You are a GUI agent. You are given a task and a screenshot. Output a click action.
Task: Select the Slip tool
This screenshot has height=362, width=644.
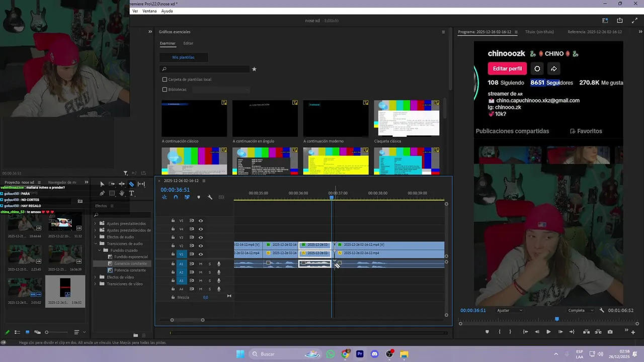pos(141,184)
